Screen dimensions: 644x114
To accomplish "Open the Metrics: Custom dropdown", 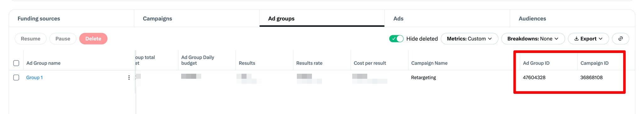I will point(469,39).
